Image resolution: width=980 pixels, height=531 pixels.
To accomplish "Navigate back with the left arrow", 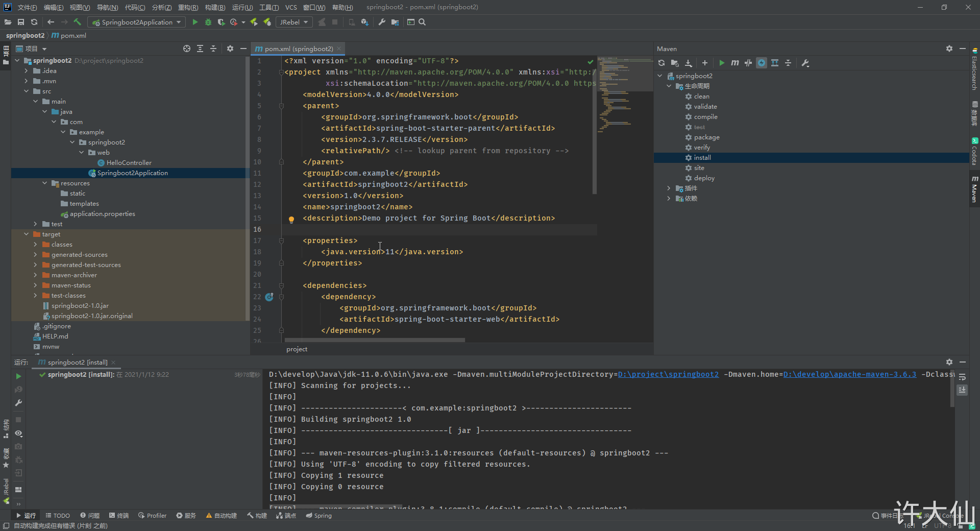I will click(51, 22).
